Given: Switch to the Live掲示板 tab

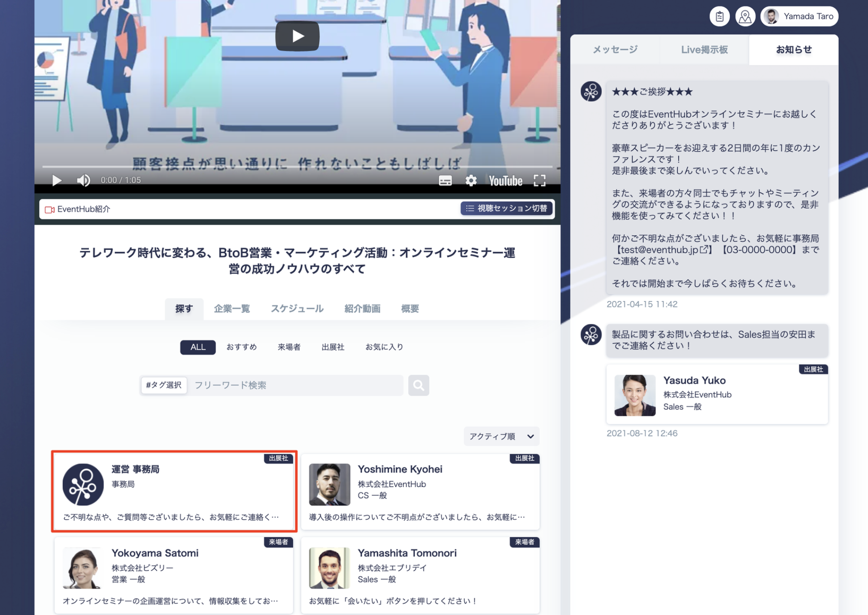Looking at the screenshot, I should click(704, 49).
